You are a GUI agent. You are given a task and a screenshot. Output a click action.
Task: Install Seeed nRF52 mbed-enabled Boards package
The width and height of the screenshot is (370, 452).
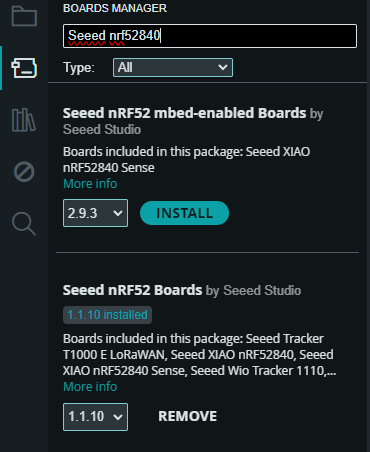pos(184,213)
